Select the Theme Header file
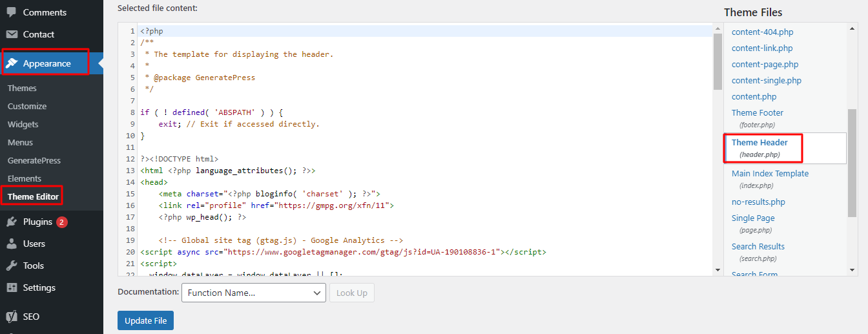 point(759,142)
